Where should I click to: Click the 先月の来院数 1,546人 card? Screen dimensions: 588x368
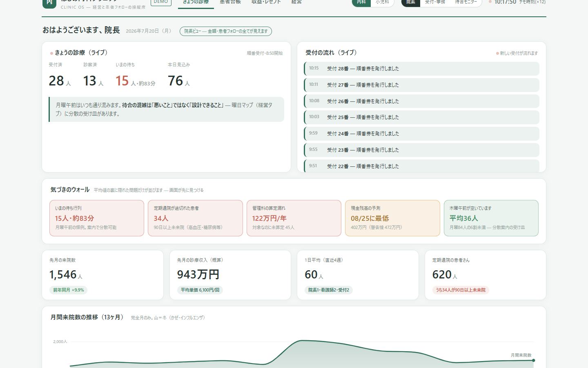point(102,275)
